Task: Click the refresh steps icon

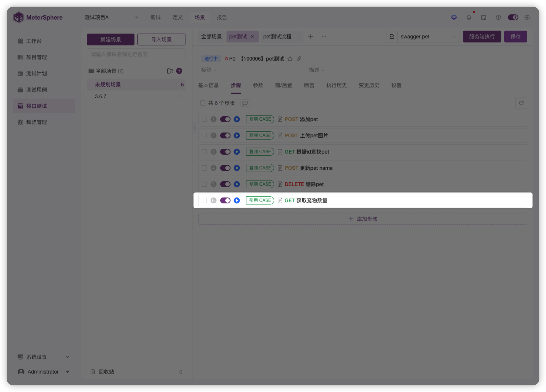Action: [521, 103]
